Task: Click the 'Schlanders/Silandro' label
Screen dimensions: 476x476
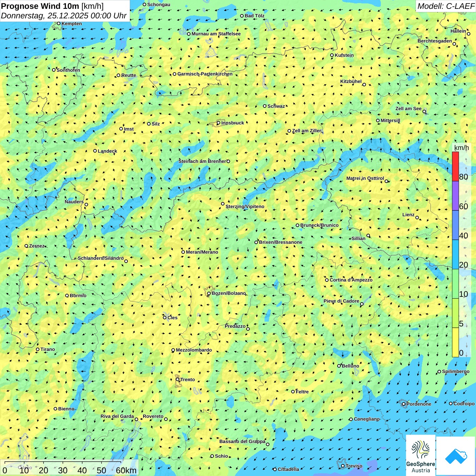Action: (x=101, y=258)
